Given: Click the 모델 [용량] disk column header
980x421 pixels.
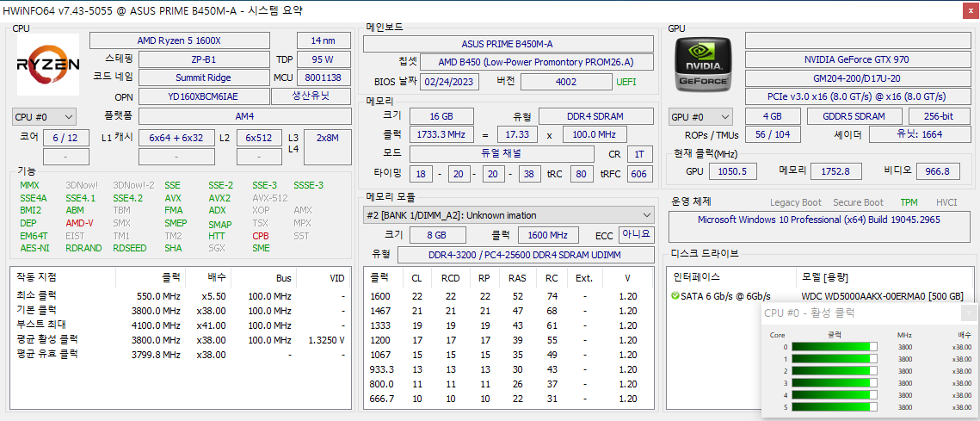Looking at the screenshot, I should [x=825, y=277].
